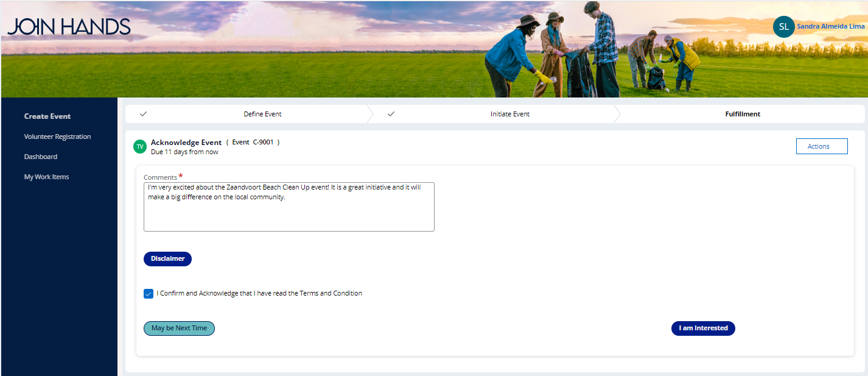Click inside the Comments text area
868x376 pixels.
pos(289,207)
